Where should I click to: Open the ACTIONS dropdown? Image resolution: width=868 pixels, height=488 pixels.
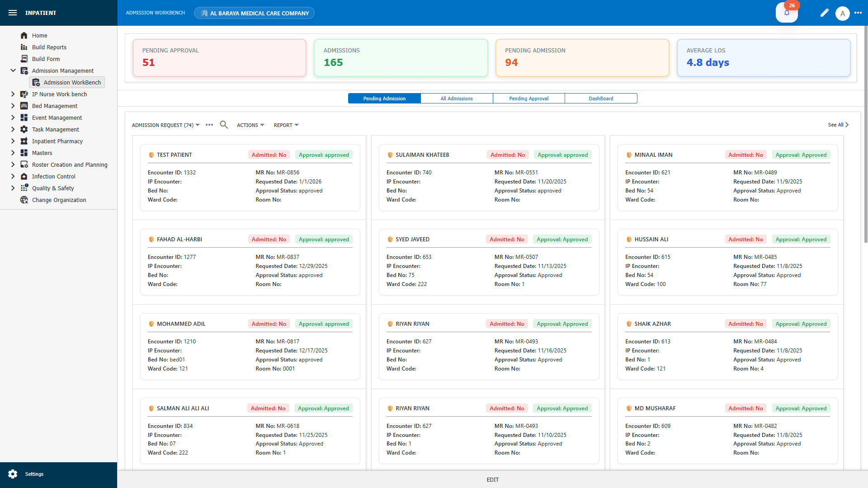(250, 125)
